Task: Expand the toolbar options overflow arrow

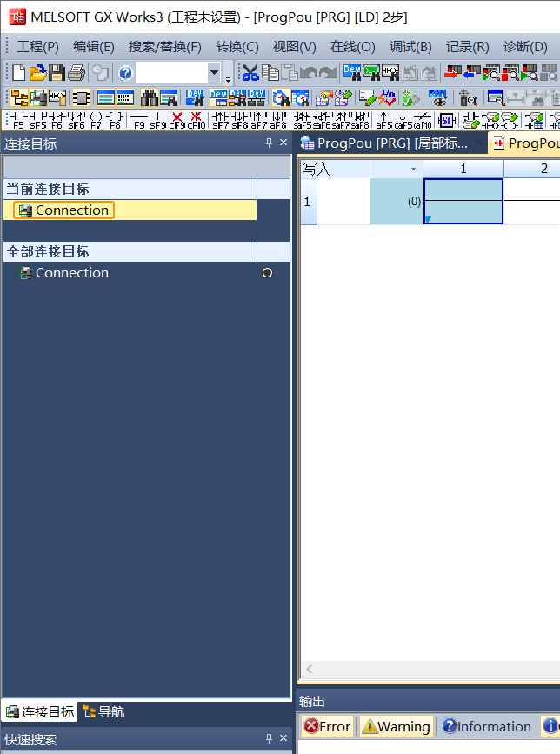Action: (x=229, y=79)
